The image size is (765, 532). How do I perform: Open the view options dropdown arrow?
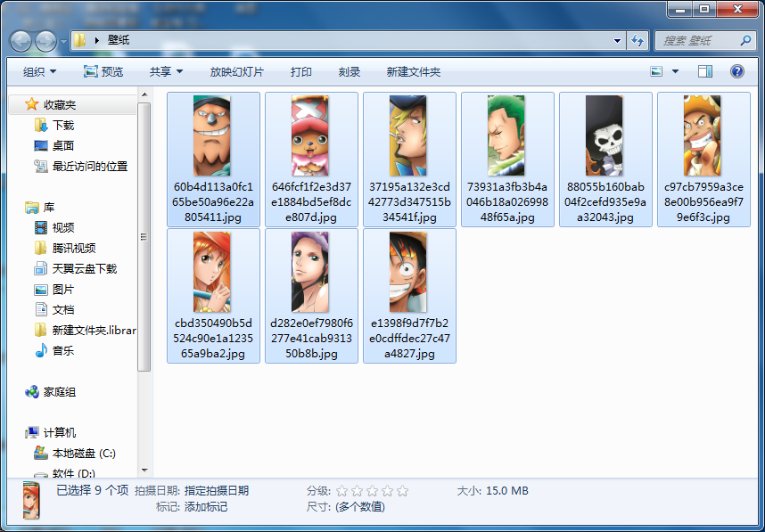(675, 71)
